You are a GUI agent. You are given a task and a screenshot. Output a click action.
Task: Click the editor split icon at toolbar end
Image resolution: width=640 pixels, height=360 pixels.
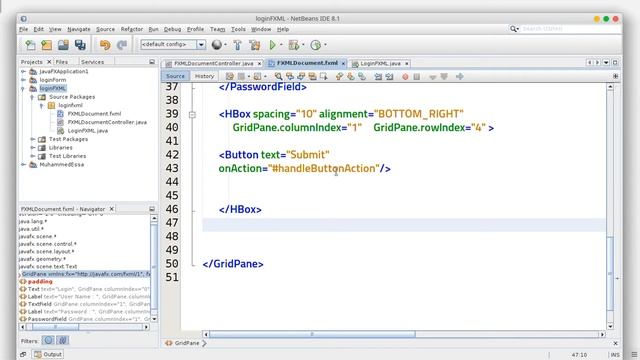616,76
